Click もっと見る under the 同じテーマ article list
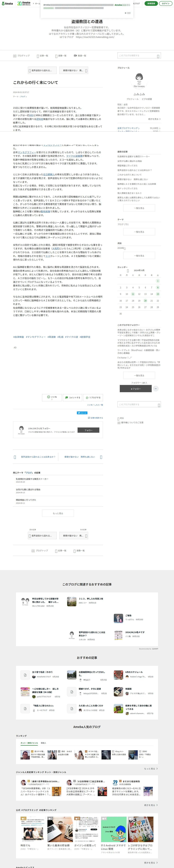The height and width of the screenshot is (868, 174). 58,513
